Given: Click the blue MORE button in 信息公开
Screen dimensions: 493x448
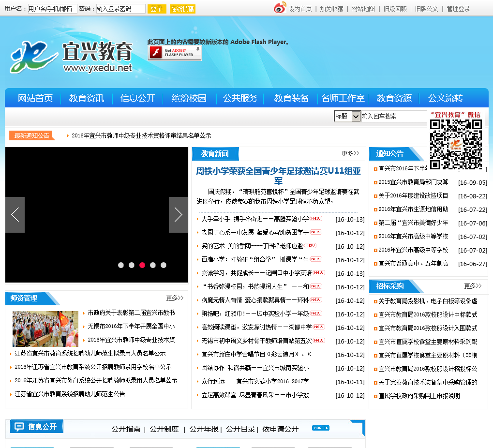Looking at the screenshot, I should (321, 428).
